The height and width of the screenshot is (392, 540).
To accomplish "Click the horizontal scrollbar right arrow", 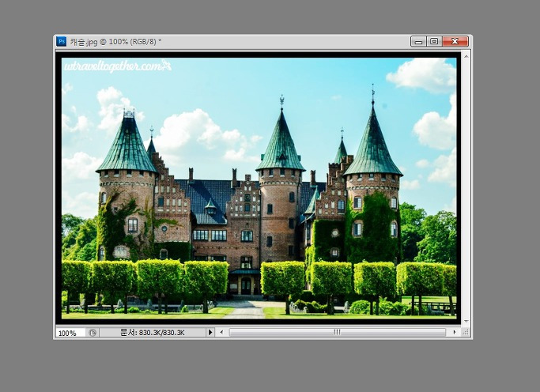I will point(455,333).
